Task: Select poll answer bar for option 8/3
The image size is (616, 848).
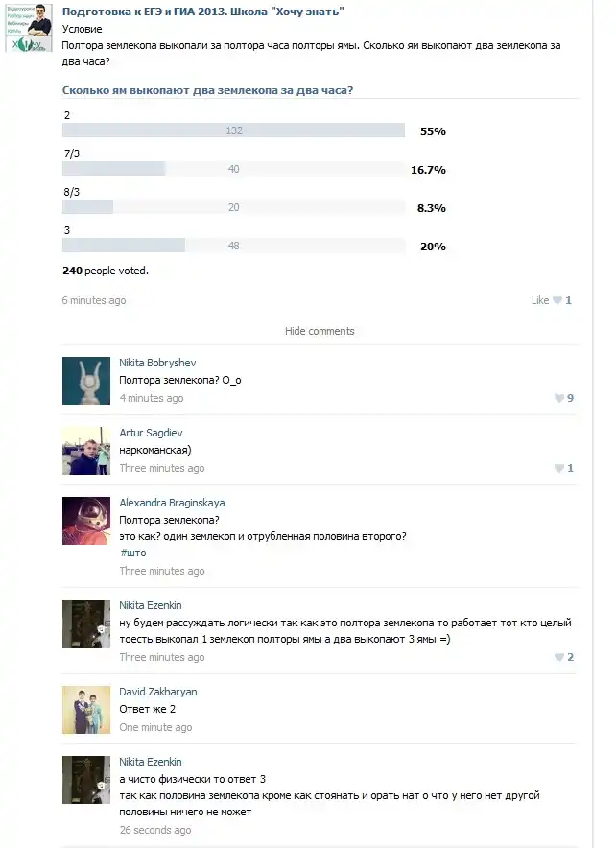Action: pos(233,207)
